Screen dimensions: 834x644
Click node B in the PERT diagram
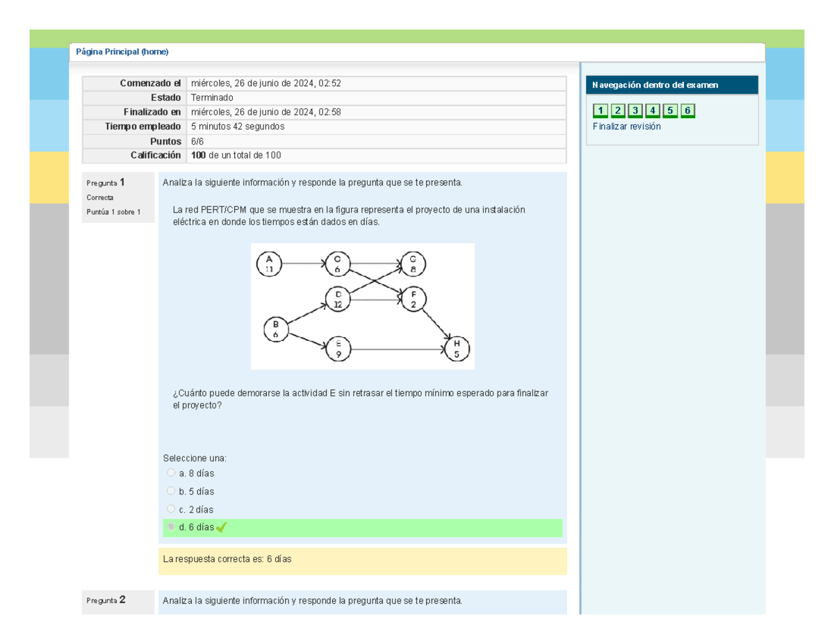coord(276,329)
